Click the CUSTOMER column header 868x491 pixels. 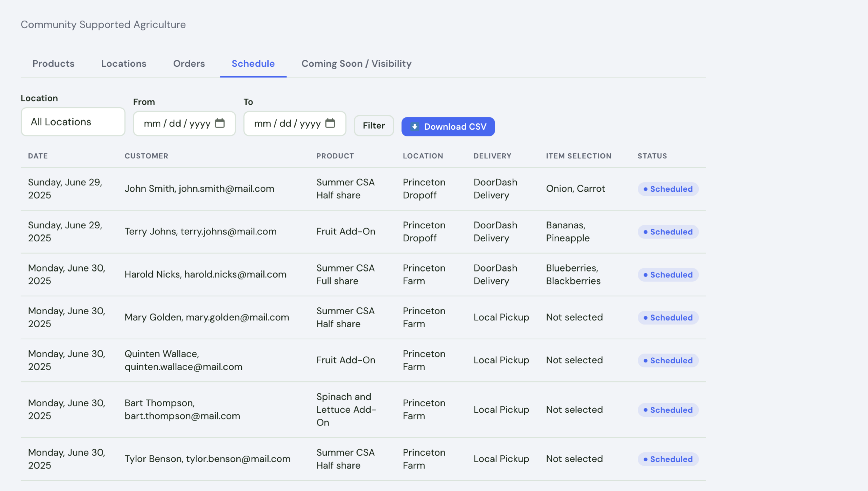[x=146, y=156]
